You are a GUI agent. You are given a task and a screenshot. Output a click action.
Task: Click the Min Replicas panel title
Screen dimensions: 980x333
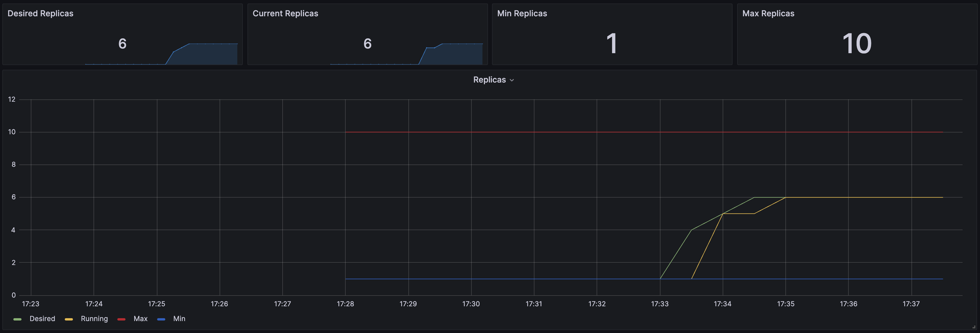click(x=522, y=13)
